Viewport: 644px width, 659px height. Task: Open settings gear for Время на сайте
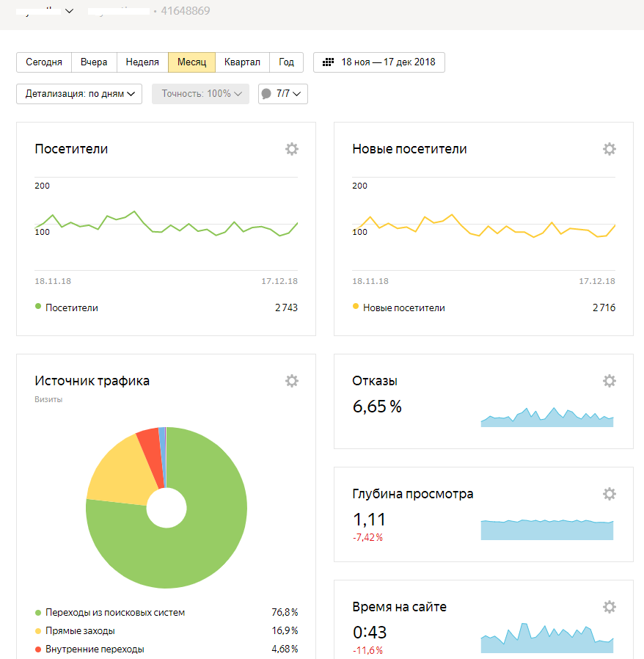(x=609, y=607)
